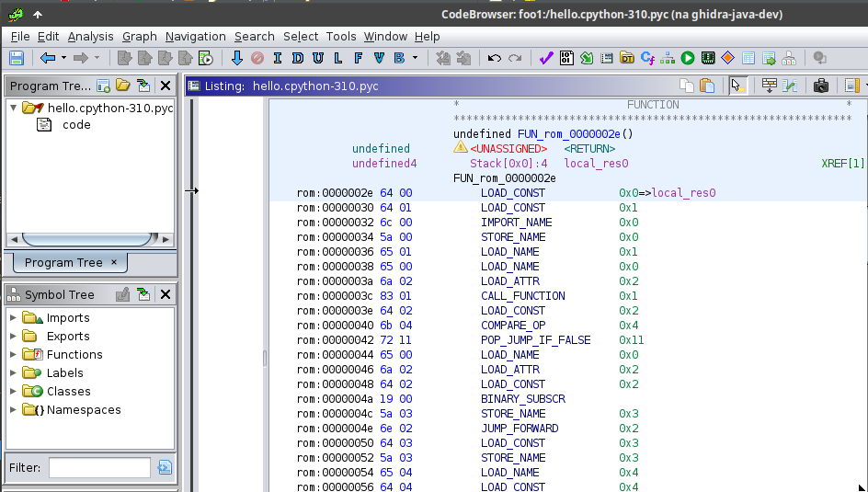Open the Tools menu

[341, 37]
